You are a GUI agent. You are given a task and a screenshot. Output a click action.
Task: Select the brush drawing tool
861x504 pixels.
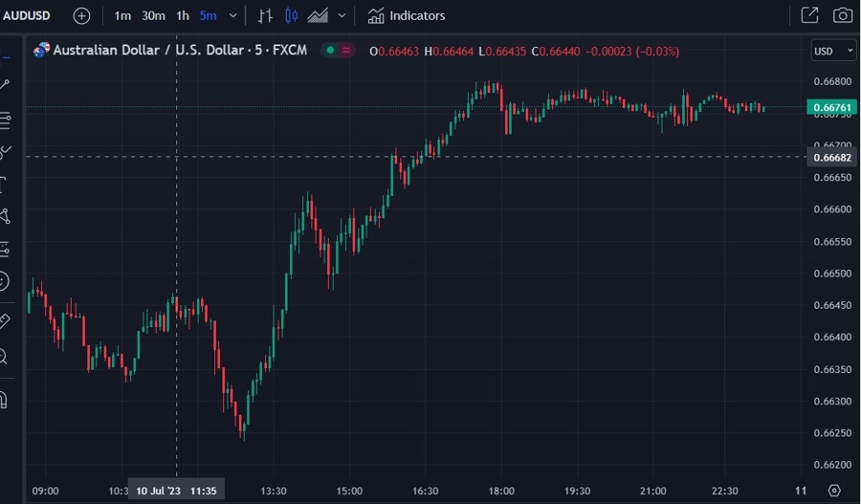point(5,152)
